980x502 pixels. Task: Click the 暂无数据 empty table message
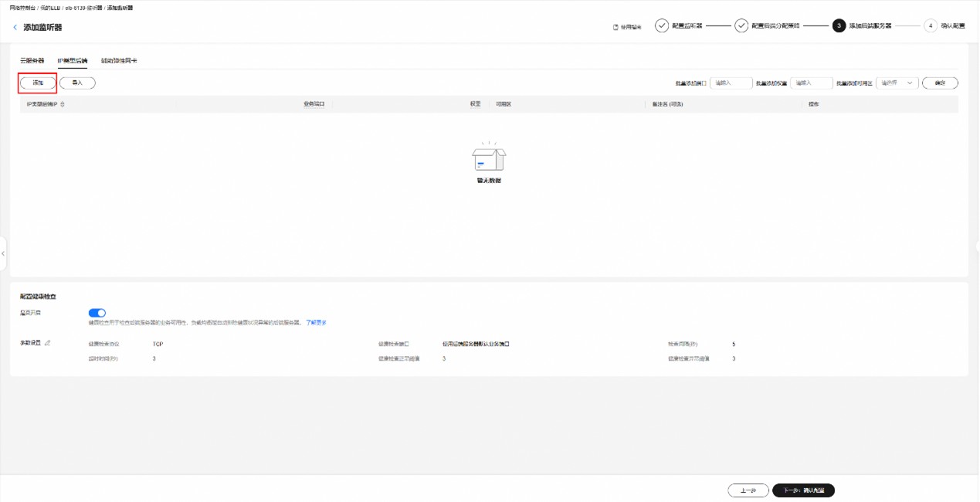pos(489,181)
